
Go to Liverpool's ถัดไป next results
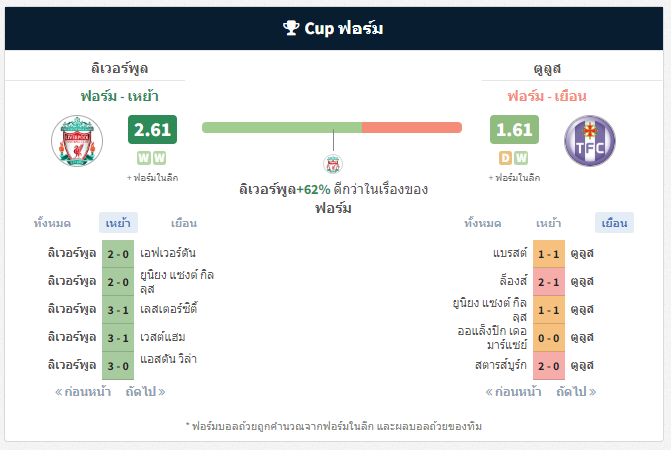point(145,391)
